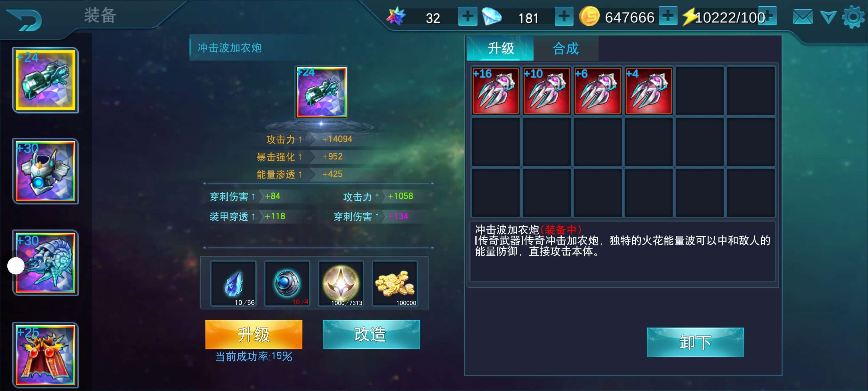Select the +4 claw item

649,91
